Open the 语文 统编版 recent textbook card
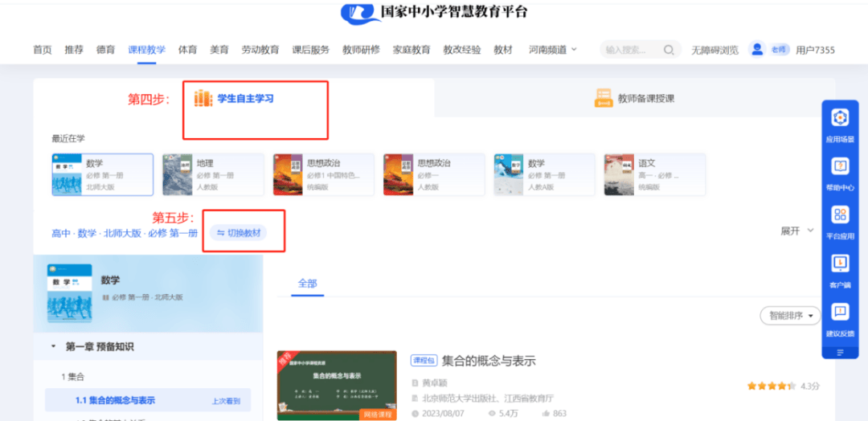This screenshot has width=868, height=421. [654, 175]
